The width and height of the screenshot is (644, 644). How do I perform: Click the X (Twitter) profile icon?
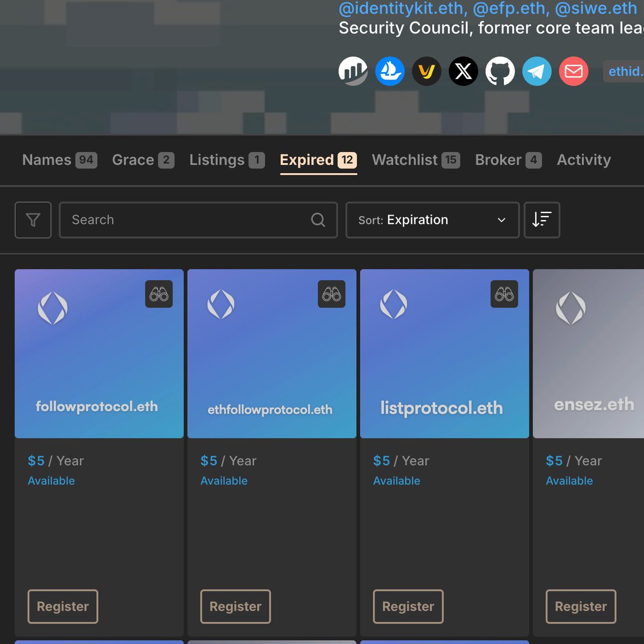[463, 71]
